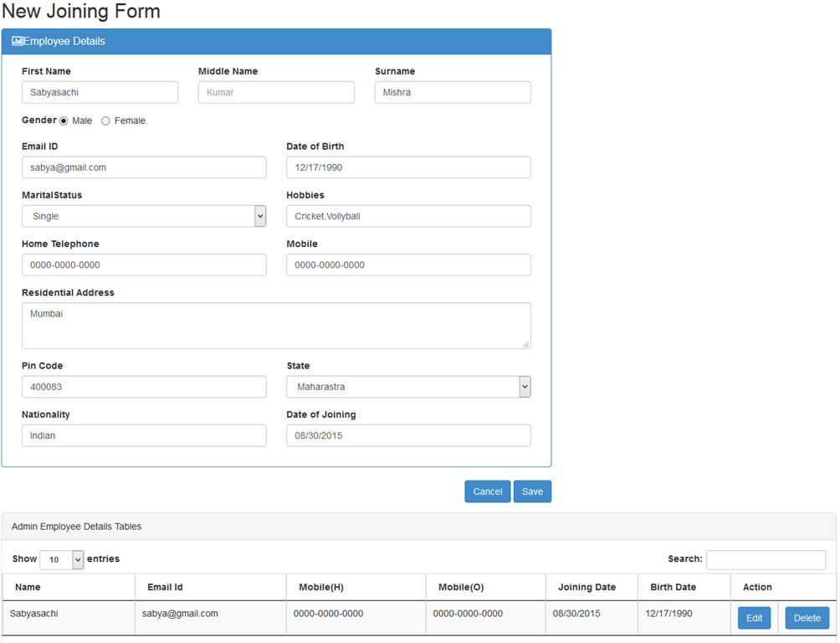840x643 pixels.
Task: Edit the Sabyasachi employee row
Action: 754,618
